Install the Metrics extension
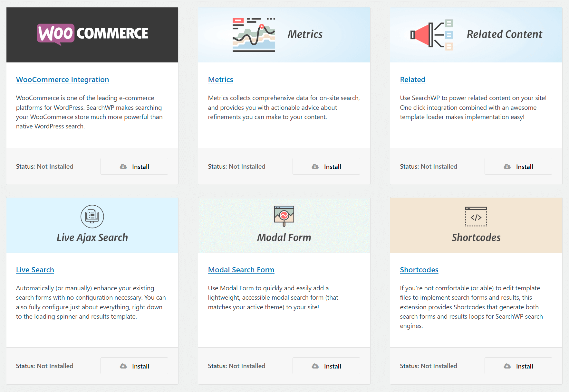The image size is (569, 392). click(x=326, y=166)
